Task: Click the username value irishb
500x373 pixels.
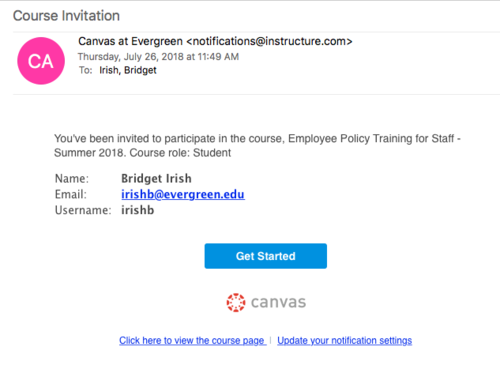Action: (138, 210)
